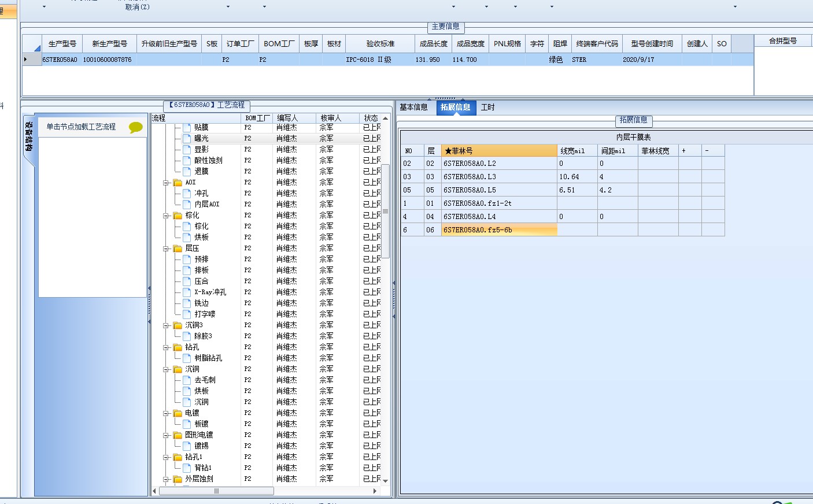Click scroll-up arrow of process tree
The image size is (813, 504).
[386, 118]
